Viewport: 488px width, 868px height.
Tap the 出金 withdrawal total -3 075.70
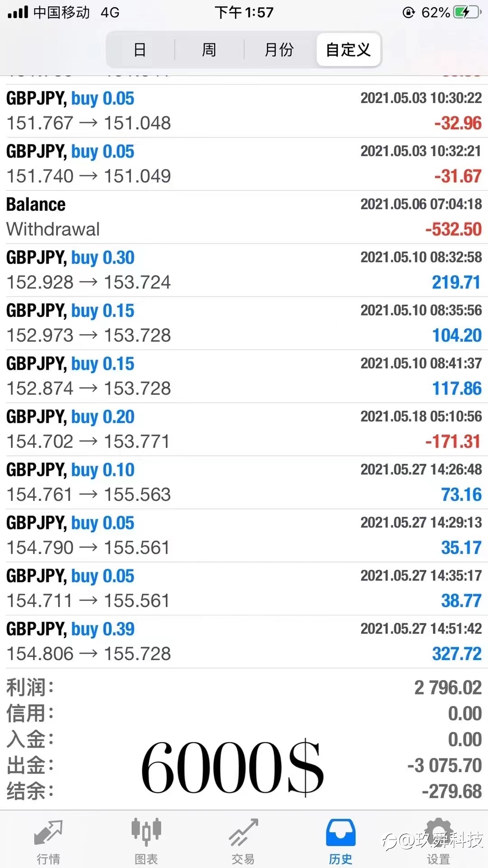click(444, 765)
